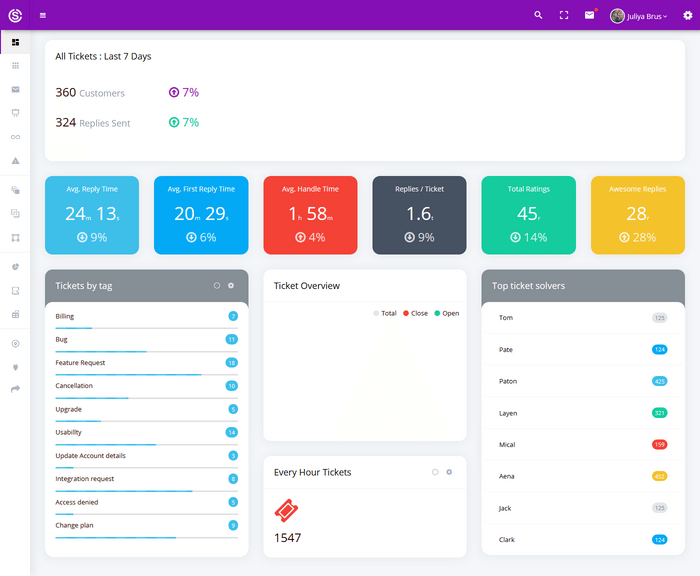This screenshot has width=700, height=576.
Task: Open the warning triangle icon in sidebar
Action: click(16, 161)
